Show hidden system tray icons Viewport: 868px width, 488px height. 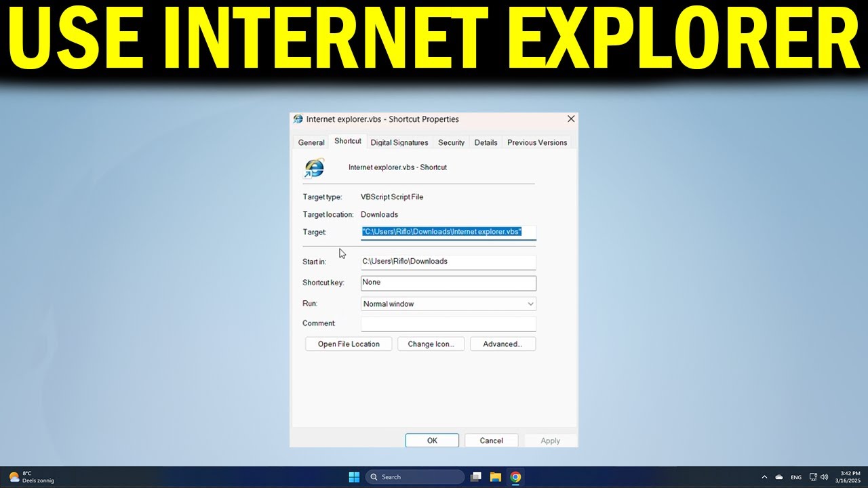click(x=764, y=477)
